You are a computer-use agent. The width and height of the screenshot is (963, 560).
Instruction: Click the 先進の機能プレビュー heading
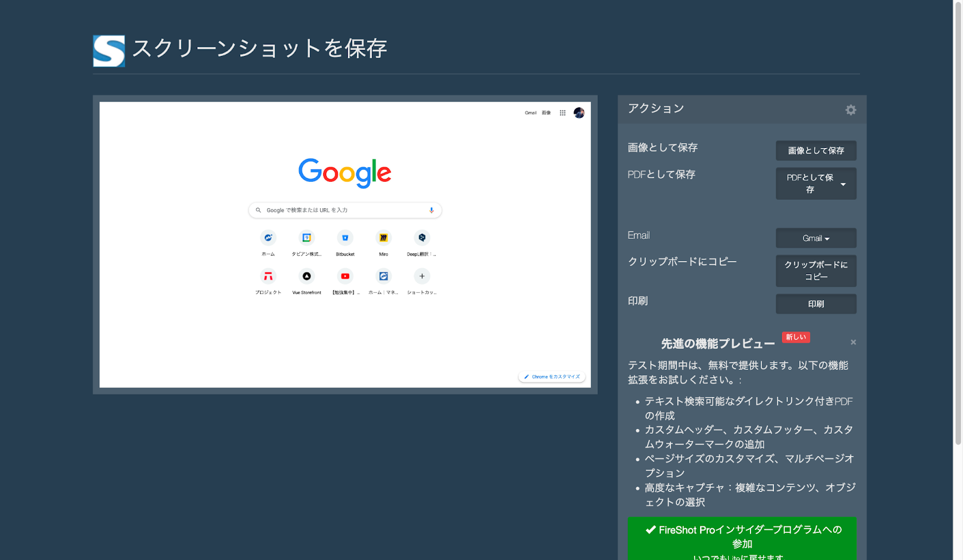[x=718, y=343]
